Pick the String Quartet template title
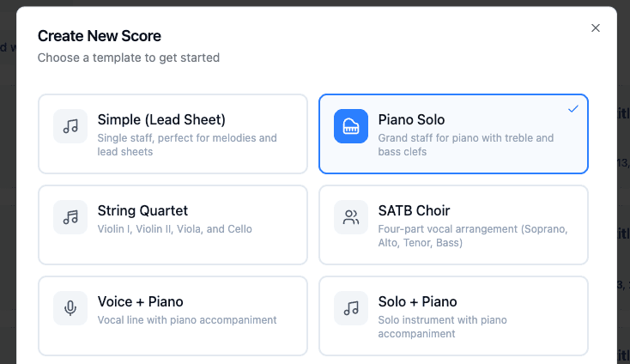 (142, 210)
